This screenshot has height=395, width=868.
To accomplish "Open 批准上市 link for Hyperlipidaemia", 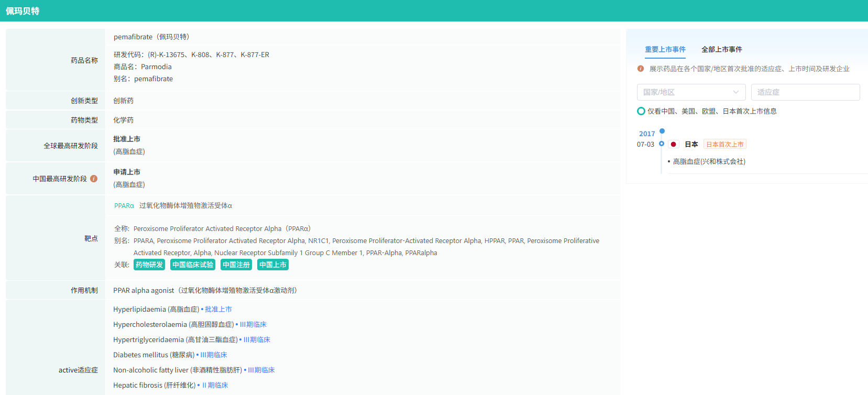I will [218, 309].
